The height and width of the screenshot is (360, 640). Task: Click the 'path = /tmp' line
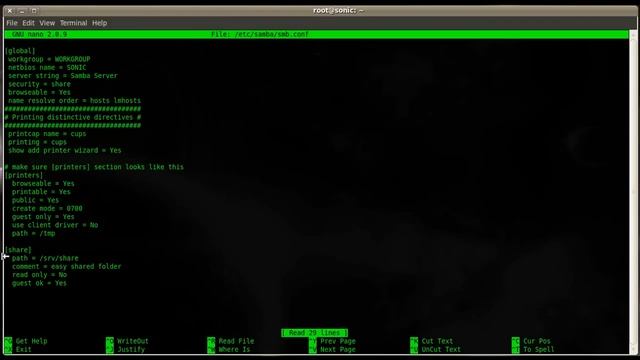(x=33, y=233)
